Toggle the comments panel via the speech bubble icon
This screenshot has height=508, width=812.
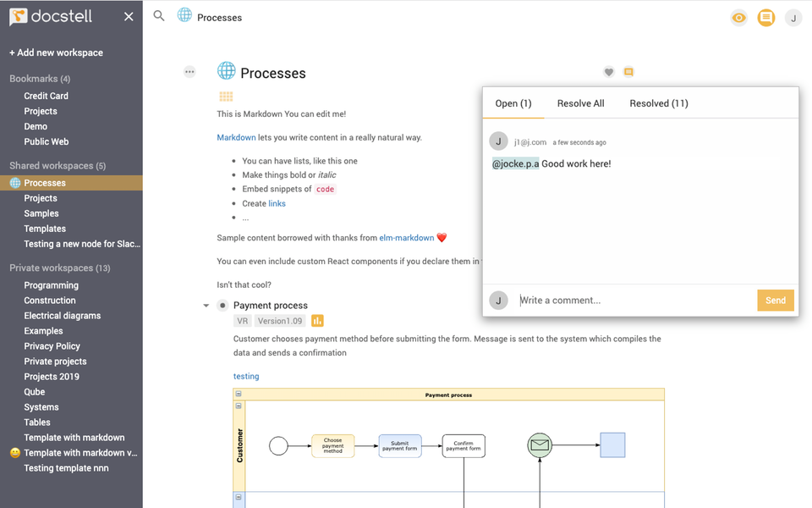coord(628,72)
